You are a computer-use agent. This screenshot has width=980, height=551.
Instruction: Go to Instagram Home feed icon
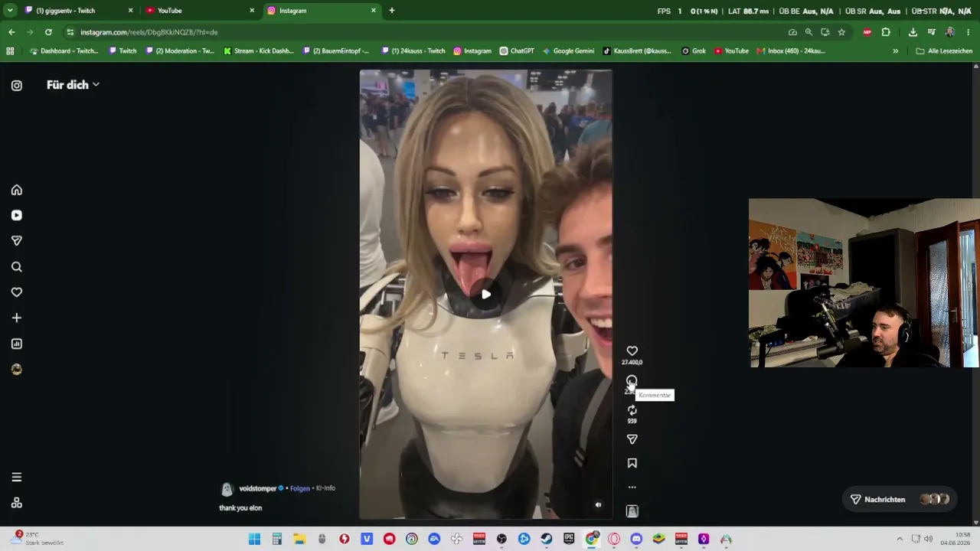[x=17, y=190]
